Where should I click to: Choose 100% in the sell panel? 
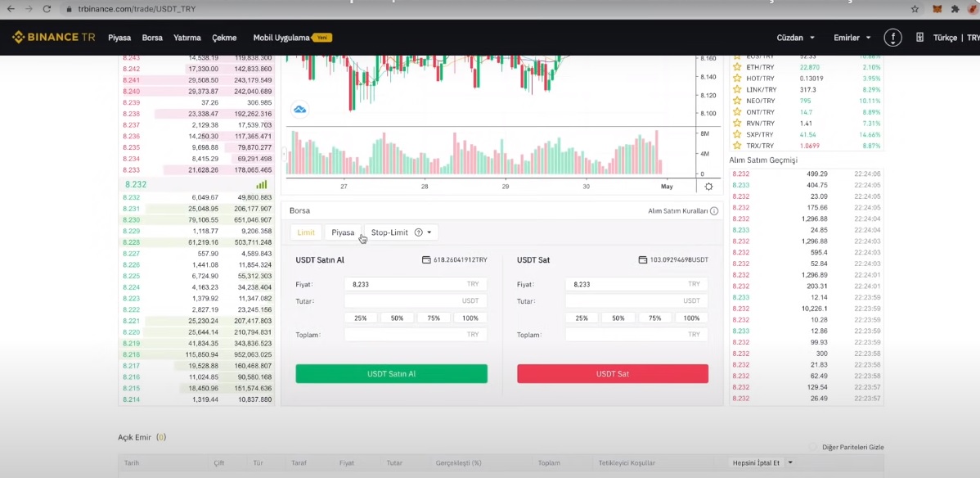click(691, 318)
